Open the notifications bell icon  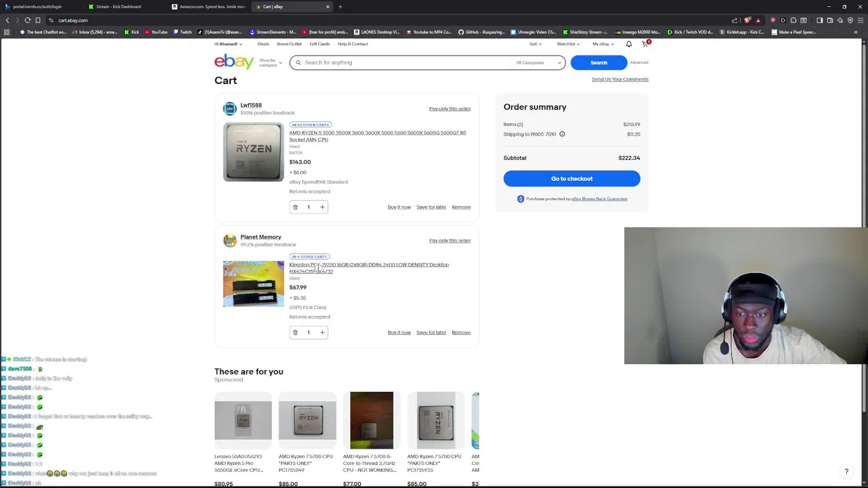click(x=629, y=44)
